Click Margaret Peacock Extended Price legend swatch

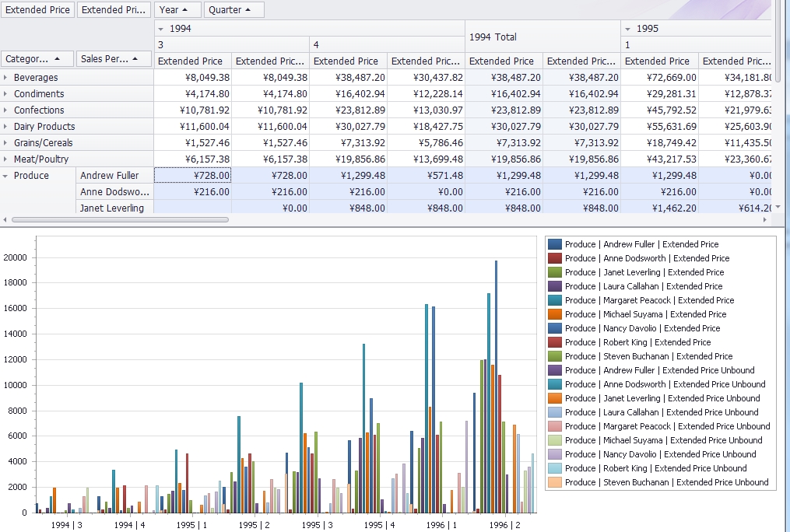(555, 300)
